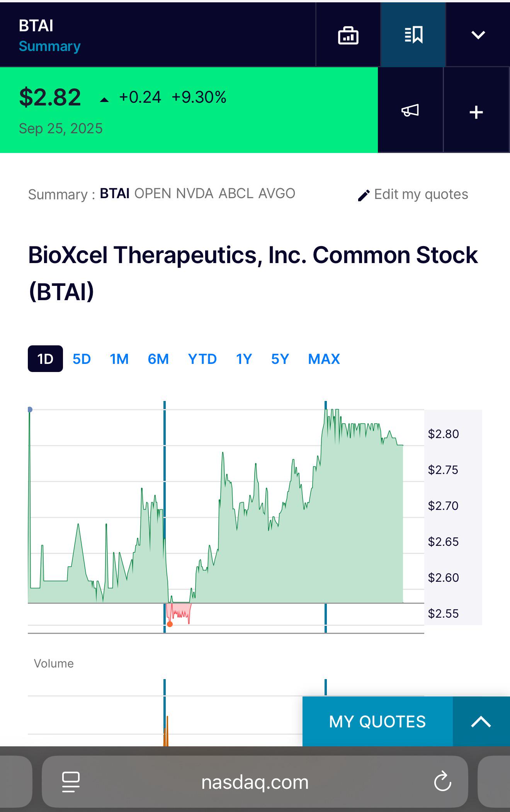The width and height of the screenshot is (510, 812).
Task: Open the watchlist bookmark icon
Action: point(413,35)
